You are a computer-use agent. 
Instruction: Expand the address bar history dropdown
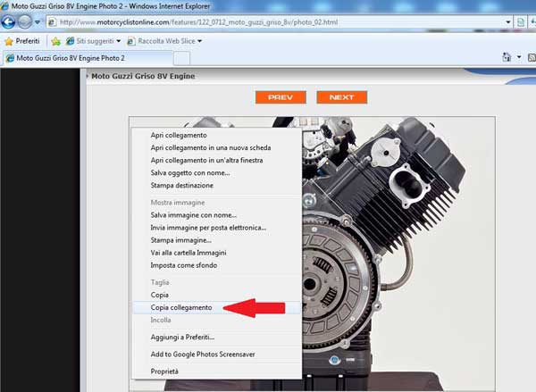tap(508, 22)
